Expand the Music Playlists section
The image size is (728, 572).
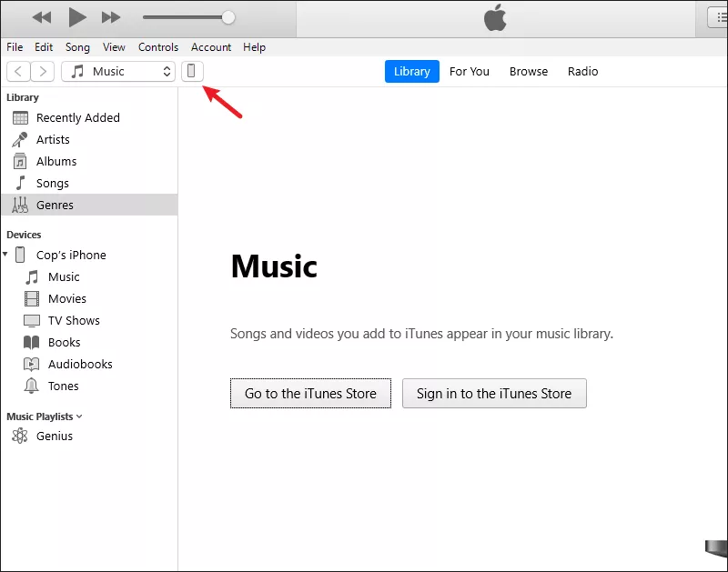[78, 416]
